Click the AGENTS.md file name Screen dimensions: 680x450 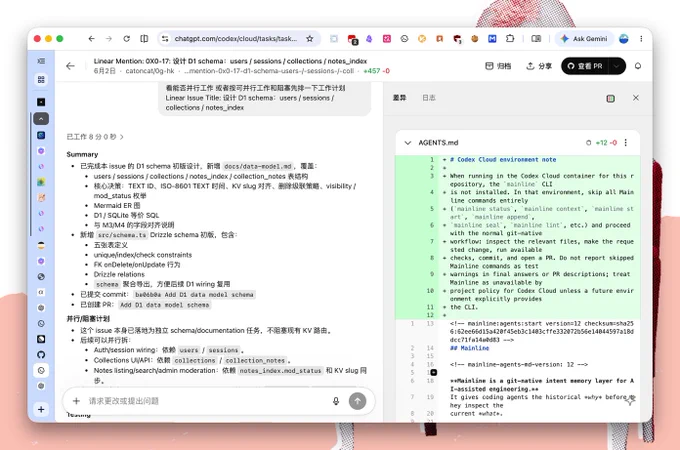coord(438,143)
